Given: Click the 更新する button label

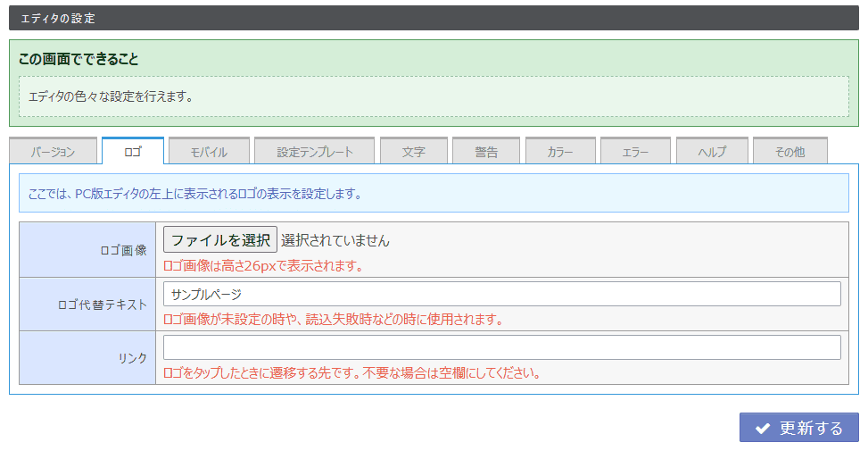Looking at the screenshot, I should point(810,429).
